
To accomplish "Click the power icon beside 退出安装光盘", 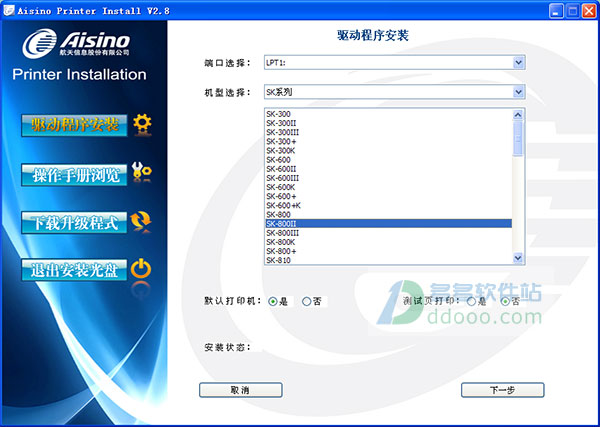I will coord(141,268).
